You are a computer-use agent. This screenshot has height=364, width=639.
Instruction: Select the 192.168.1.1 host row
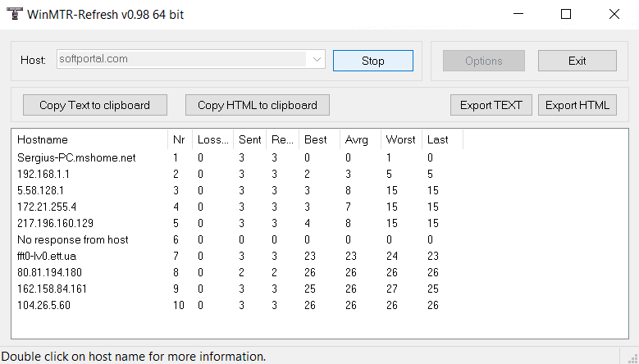43,174
